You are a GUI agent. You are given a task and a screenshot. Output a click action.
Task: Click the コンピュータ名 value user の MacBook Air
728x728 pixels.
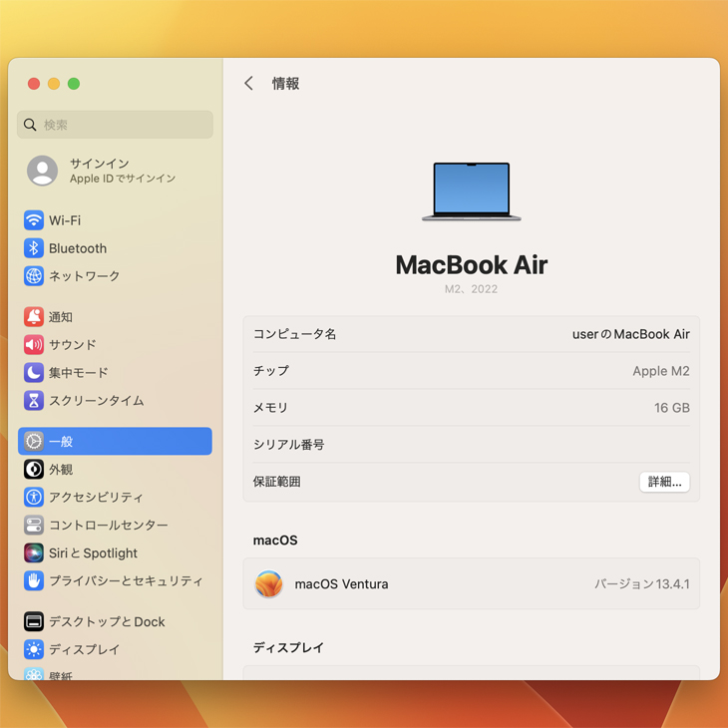point(630,334)
